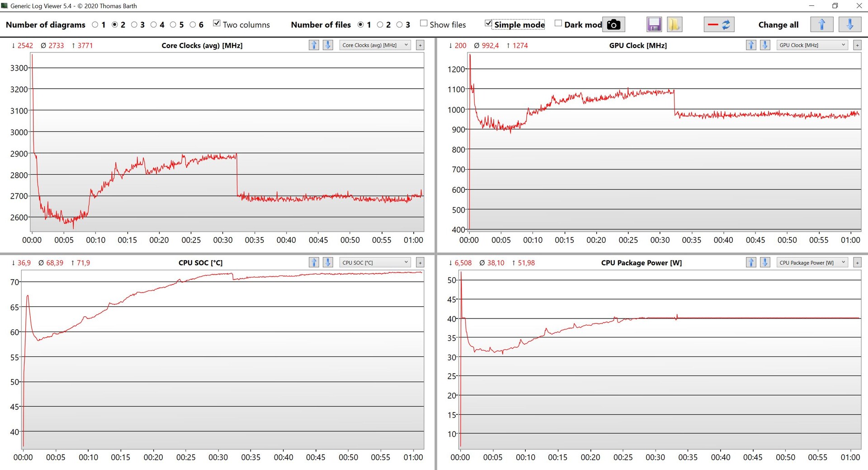Click up arrow in CPU SOC diagram
868x470 pixels.
314,262
